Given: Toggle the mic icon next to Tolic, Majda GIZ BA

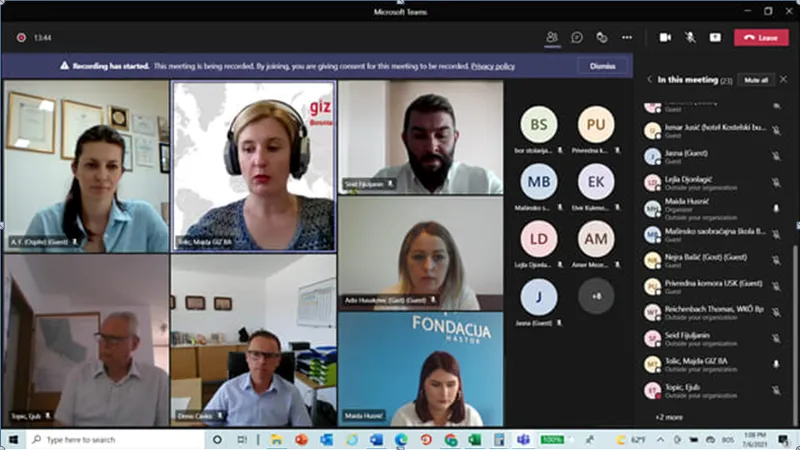Looking at the screenshot, I should point(776,364).
